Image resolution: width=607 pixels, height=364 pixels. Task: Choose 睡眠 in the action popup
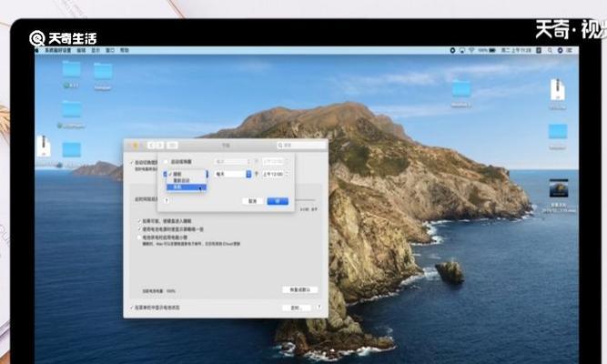(187, 174)
